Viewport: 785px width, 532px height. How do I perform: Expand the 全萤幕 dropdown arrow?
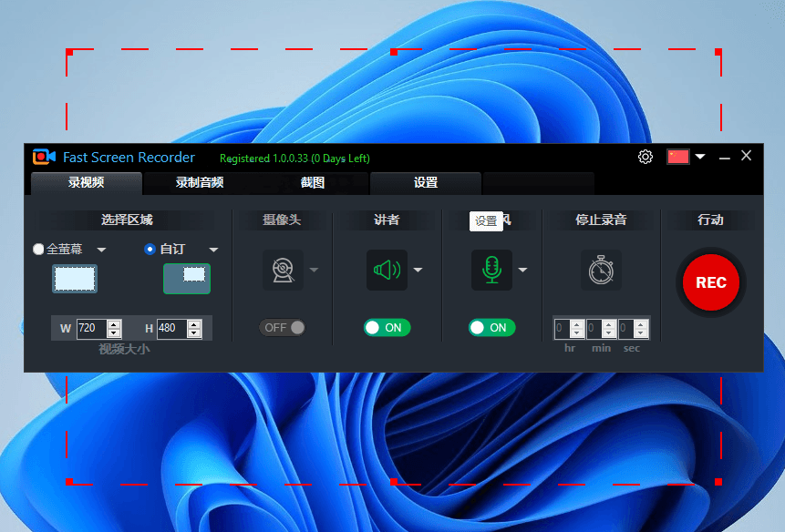click(101, 250)
